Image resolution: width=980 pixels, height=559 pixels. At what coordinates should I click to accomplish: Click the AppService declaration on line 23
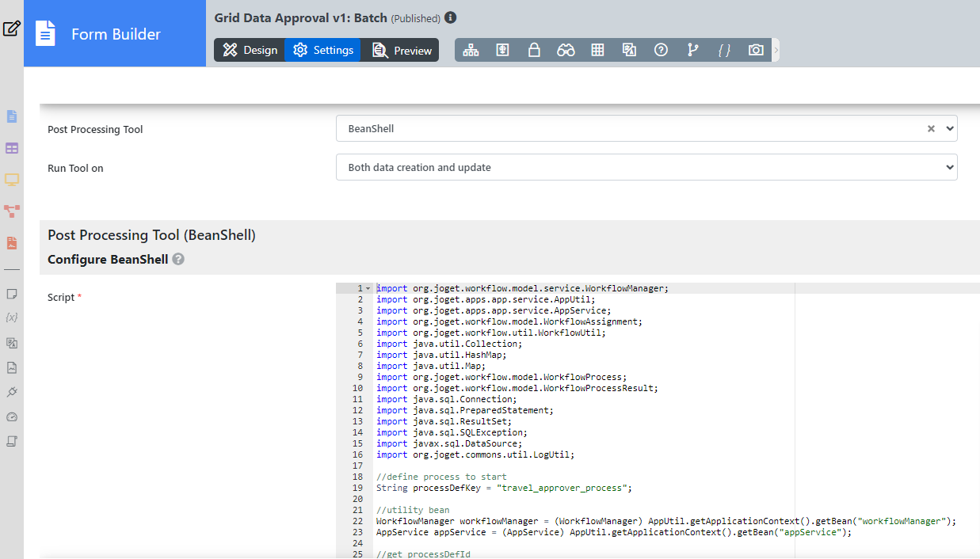(x=614, y=532)
